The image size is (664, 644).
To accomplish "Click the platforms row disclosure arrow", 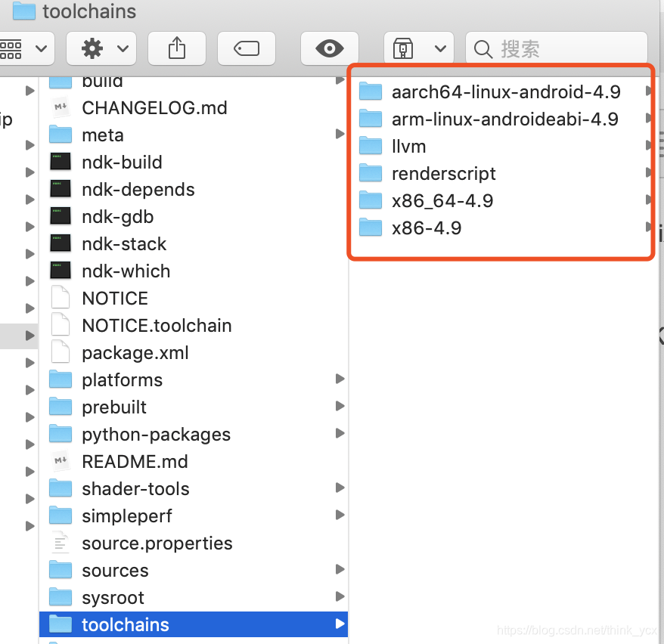I will (340, 379).
